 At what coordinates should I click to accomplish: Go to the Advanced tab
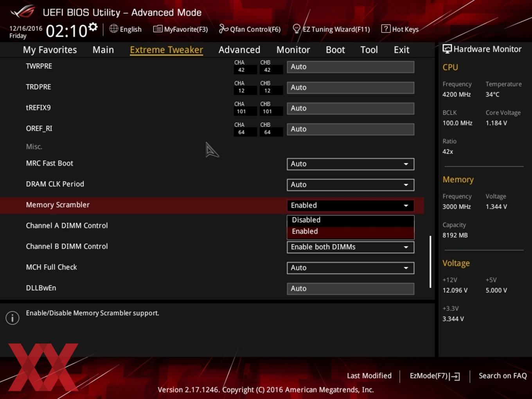[x=239, y=50]
